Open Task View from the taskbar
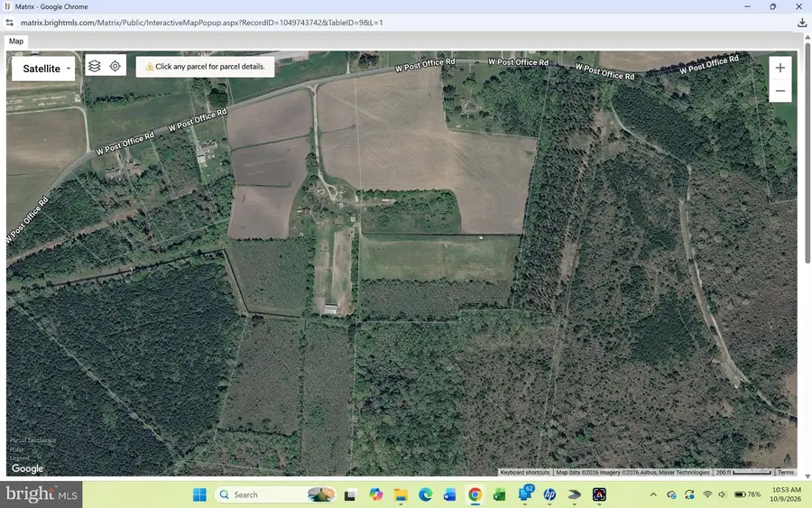 (350, 495)
